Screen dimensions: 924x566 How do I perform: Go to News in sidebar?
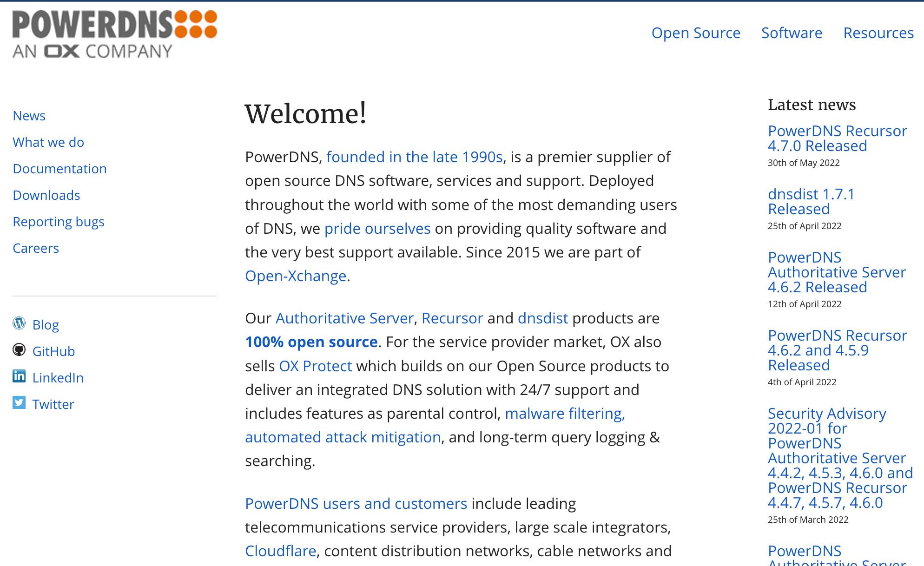(29, 116)
